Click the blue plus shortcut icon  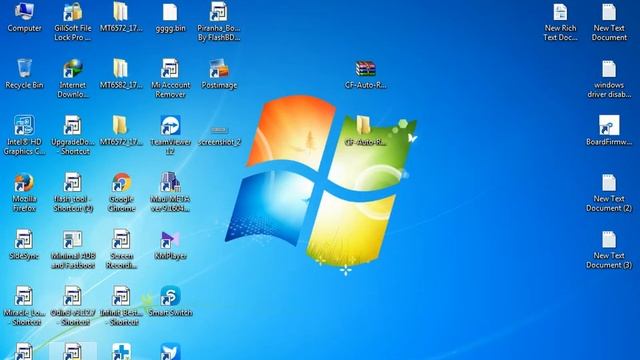121,351
